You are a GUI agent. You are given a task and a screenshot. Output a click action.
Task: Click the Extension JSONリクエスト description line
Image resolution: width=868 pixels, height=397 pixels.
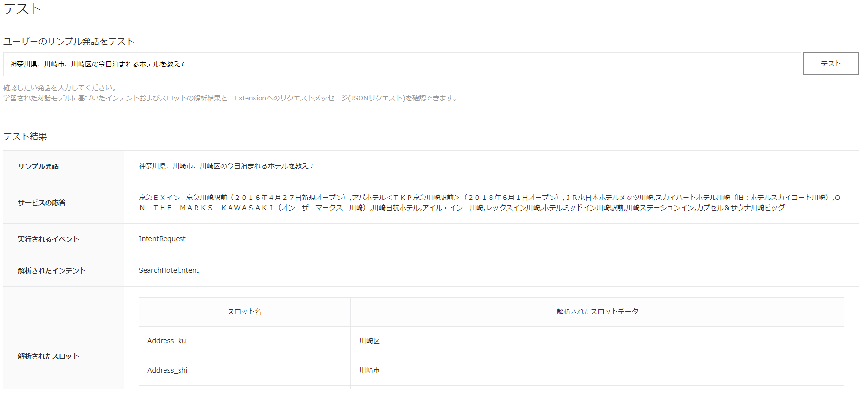(x=230, y=98)
